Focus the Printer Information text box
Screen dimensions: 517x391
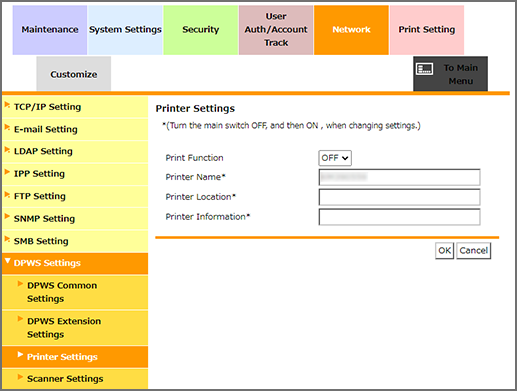pyautogui.click(x=399, y=217)
